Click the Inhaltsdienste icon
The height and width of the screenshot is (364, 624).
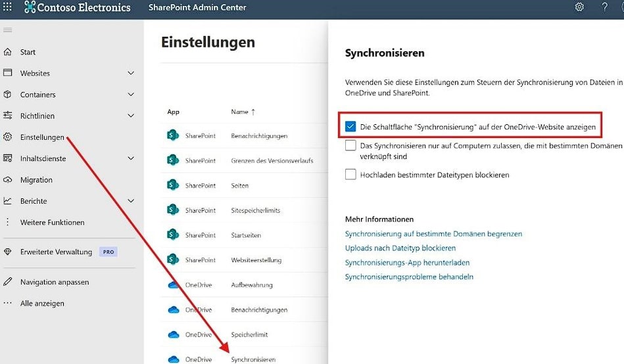coord(7,158)
